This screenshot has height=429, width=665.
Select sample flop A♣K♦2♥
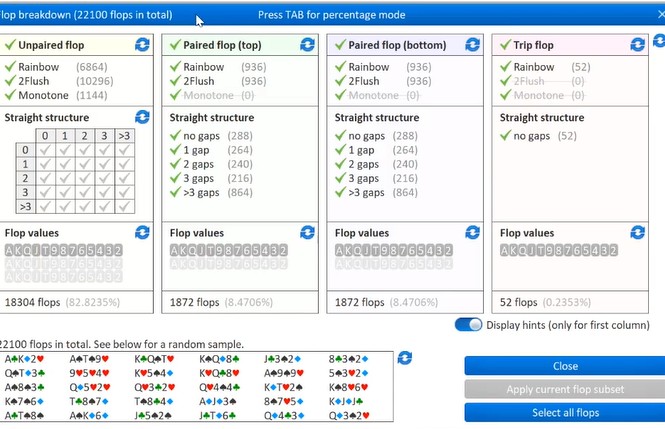(x=24, y=359)
